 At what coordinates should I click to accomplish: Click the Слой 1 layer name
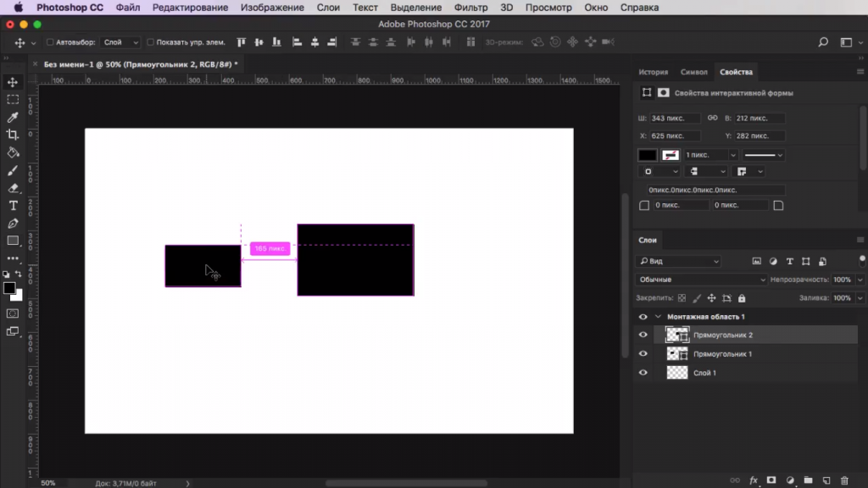(x=704, y=373)
